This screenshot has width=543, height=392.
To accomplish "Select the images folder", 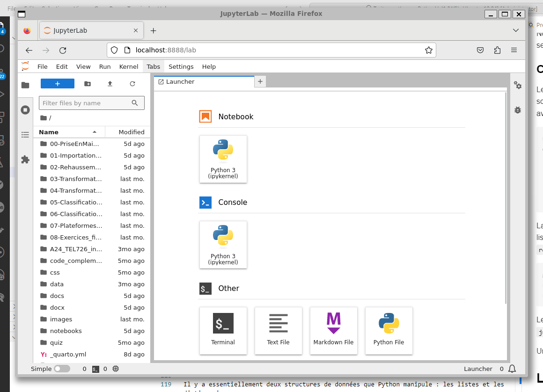I will 92,319.
